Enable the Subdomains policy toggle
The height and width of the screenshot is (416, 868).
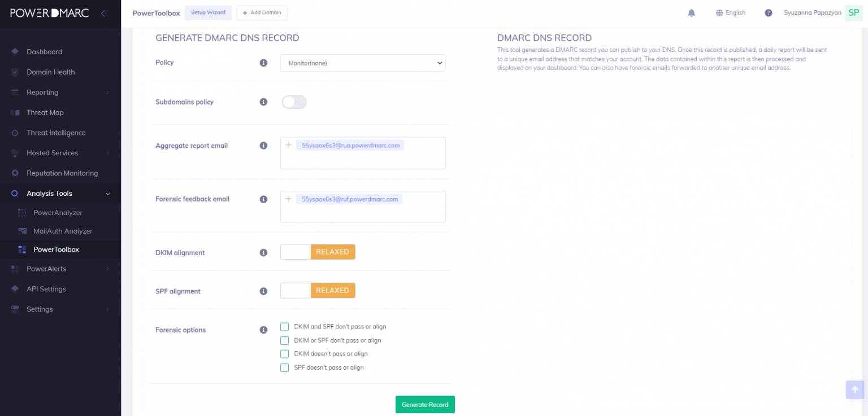coord(294,102)
